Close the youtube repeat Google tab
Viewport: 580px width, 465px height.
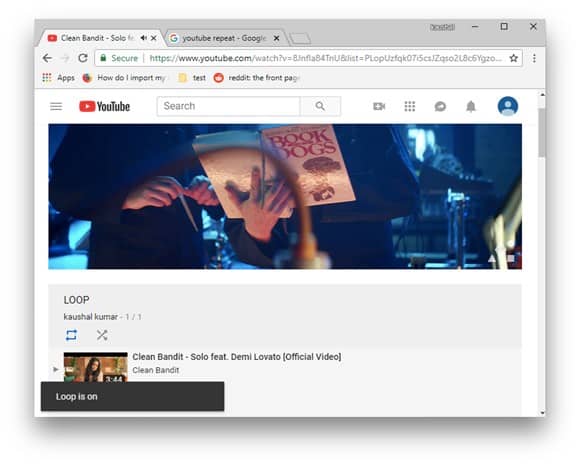276,38
